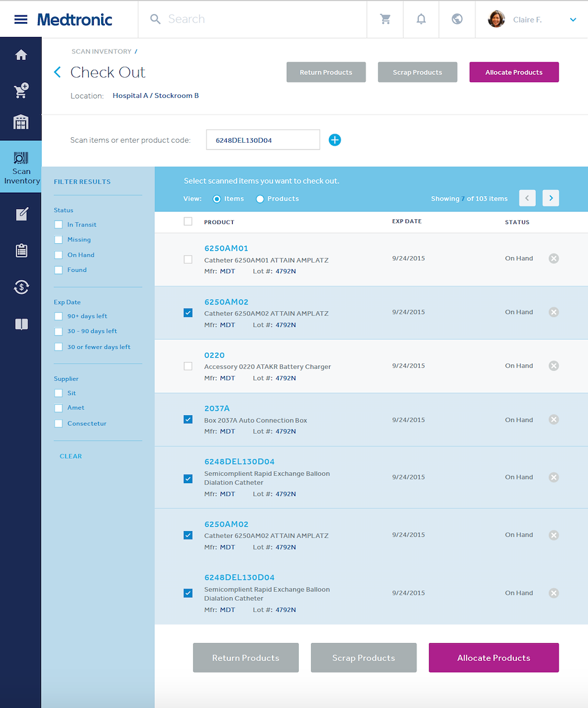The width and height of the screenshot is (588, 708).
Task: Uncheck the 2037A item checkbox
Action: click(x=188, y=420)
